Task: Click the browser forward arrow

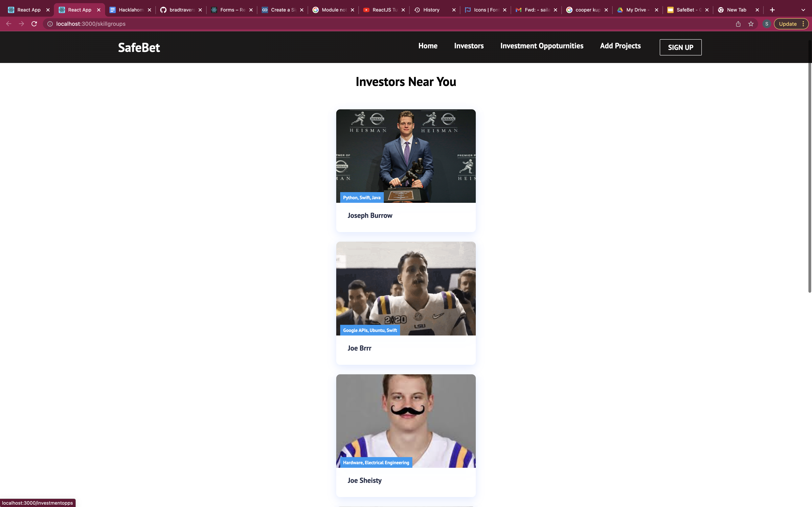Action: [x=21, y=24]
